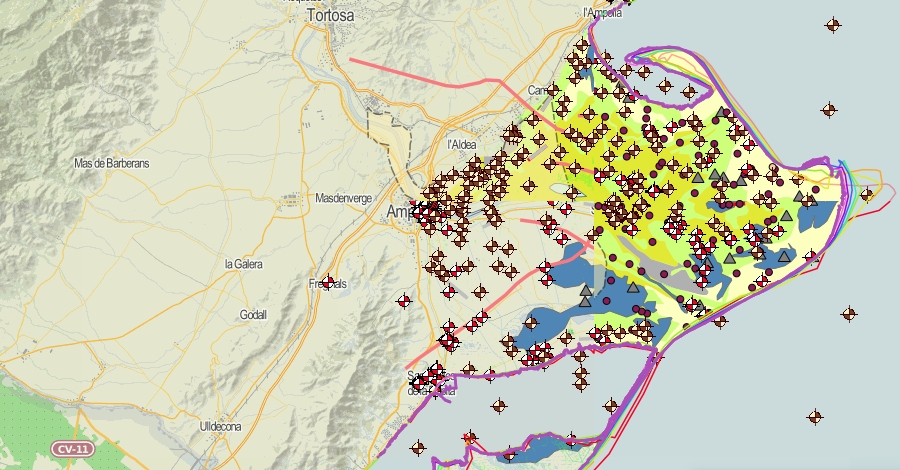Click the bottom-right marker in the sea

pyautogui.click(x=815, y=417)
